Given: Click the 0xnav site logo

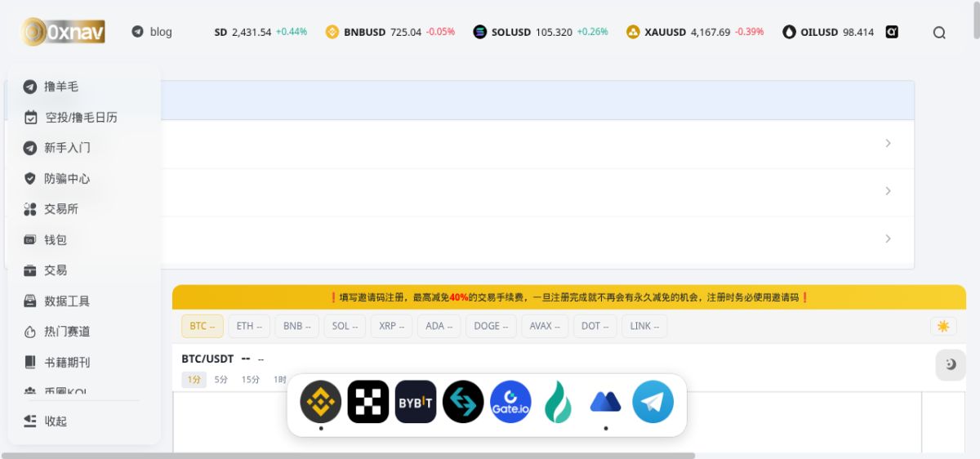Looking at the screenshot, I should [63, 32].
